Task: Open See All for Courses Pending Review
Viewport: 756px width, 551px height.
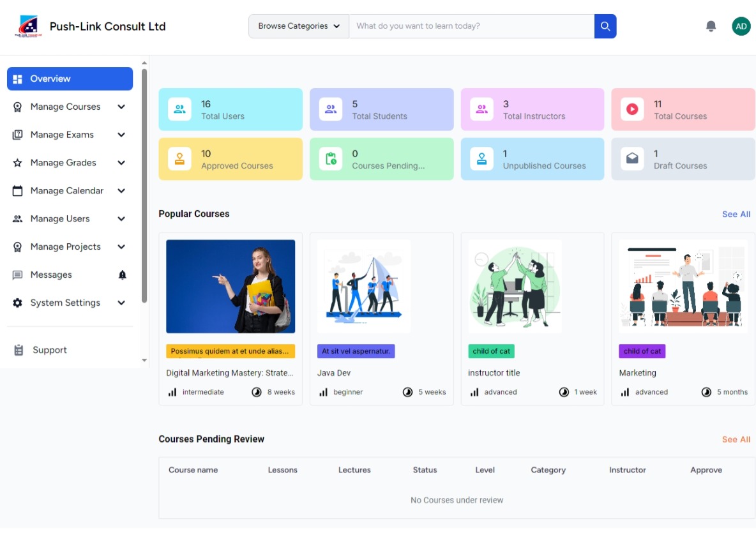Action: click(736, 439)
